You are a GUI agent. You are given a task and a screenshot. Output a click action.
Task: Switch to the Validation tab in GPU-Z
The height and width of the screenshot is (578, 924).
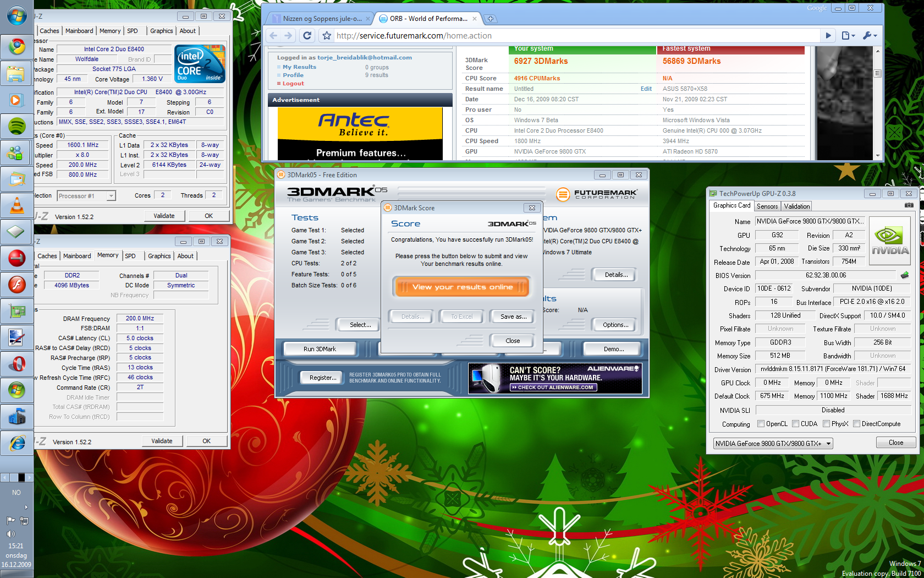click(x=796, y=206)
